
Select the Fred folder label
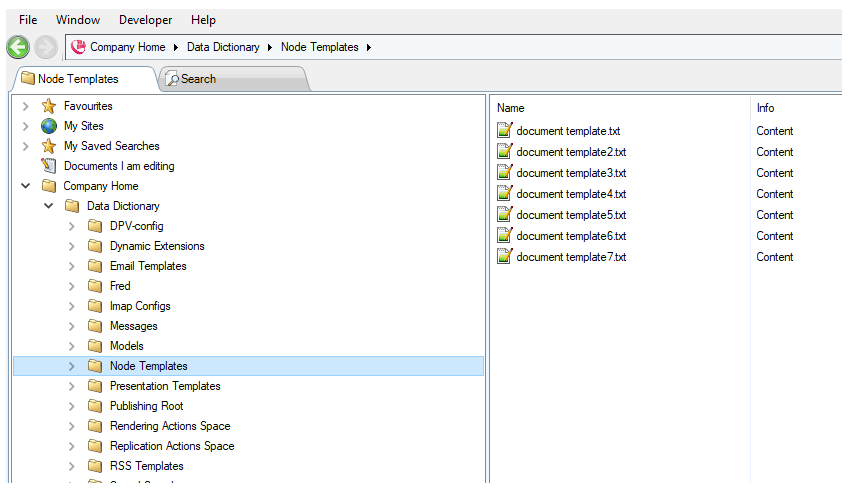click(120, 286)
